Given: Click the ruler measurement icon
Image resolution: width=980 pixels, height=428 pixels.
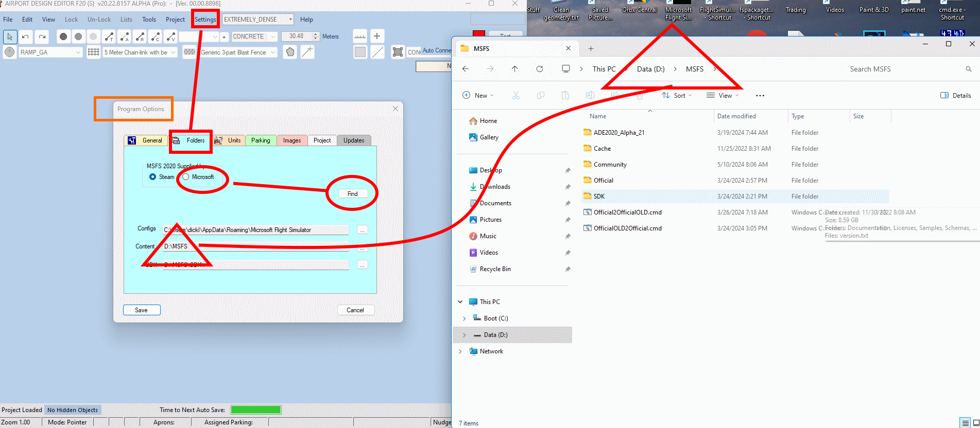Looking at the screenshot, I should coord(360,36).
